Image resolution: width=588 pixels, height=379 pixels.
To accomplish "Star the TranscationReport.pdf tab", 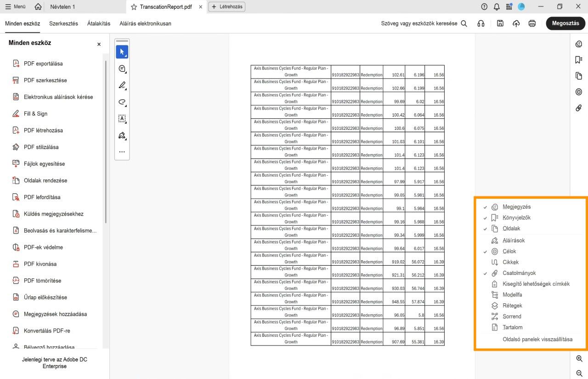I will coord(134,7).
